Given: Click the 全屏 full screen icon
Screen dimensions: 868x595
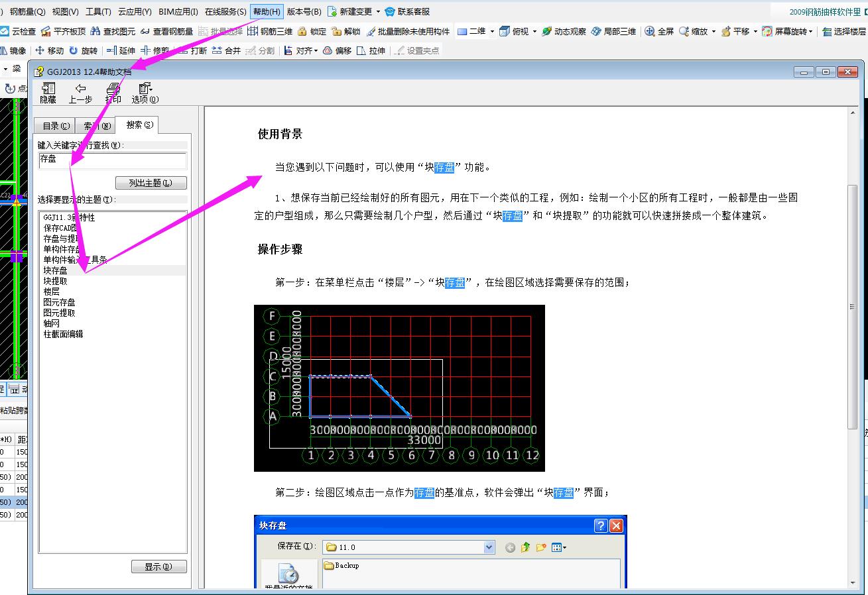Looking at the screenshot, I should [650, 31].
